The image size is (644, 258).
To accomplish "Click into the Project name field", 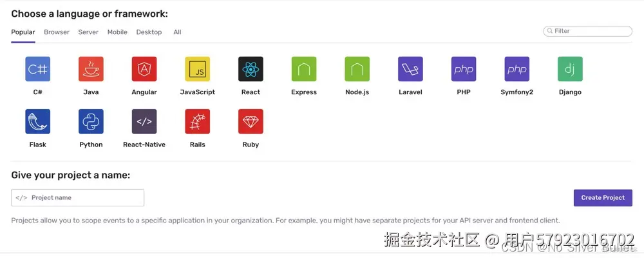I will [78, 197].
